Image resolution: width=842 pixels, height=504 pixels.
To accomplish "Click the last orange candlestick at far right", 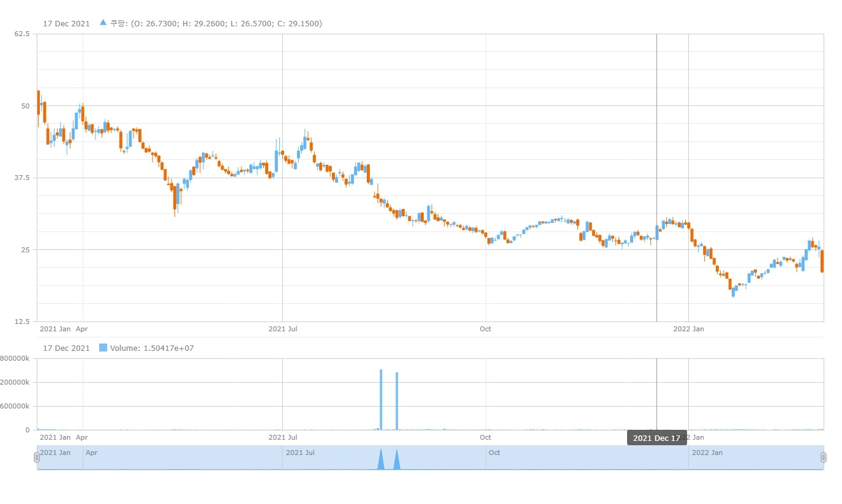I will [x=822, y=261].
